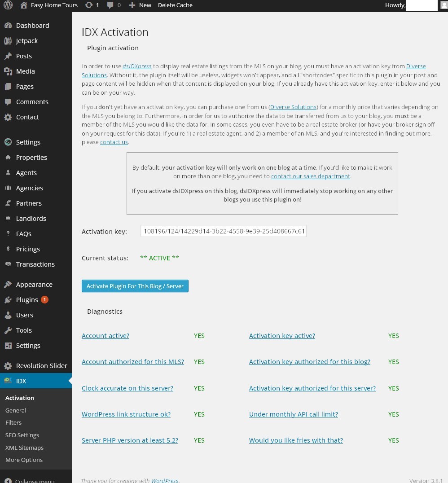This screenshot has width=448, height=483.
Task: Open the General IDX submenu
Action: coord(16,411)
